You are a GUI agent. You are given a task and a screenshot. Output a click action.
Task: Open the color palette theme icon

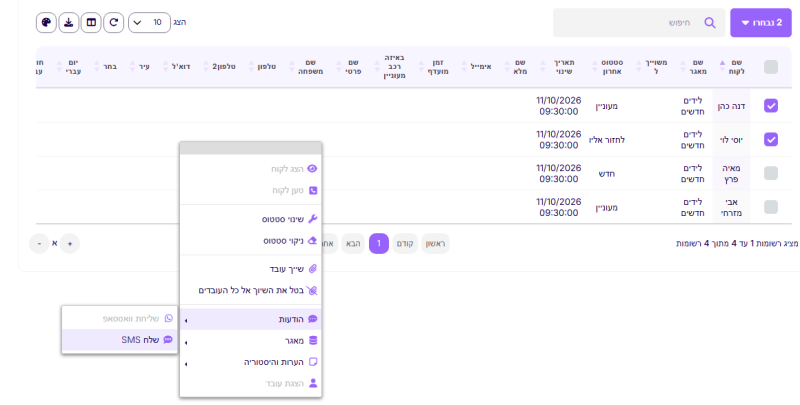46,22
